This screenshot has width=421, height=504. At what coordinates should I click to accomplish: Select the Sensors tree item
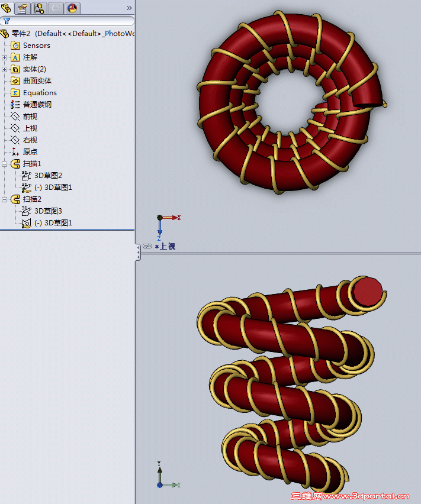36,46
